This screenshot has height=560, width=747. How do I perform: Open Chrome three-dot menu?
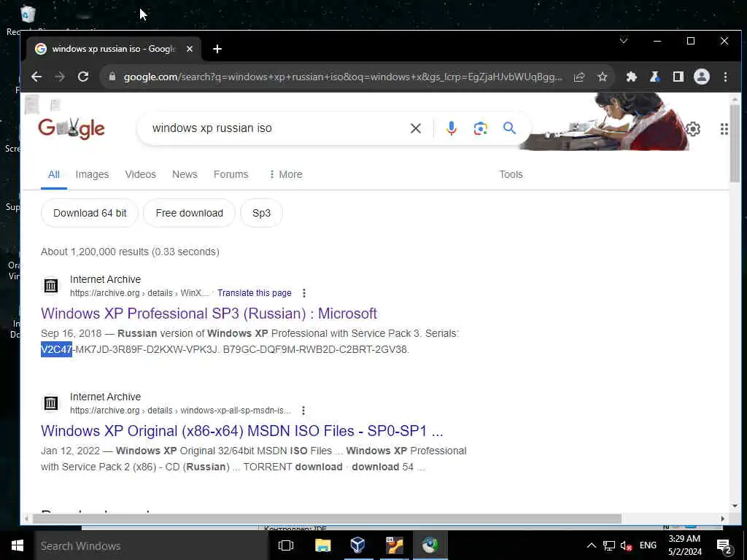point(725,77)
